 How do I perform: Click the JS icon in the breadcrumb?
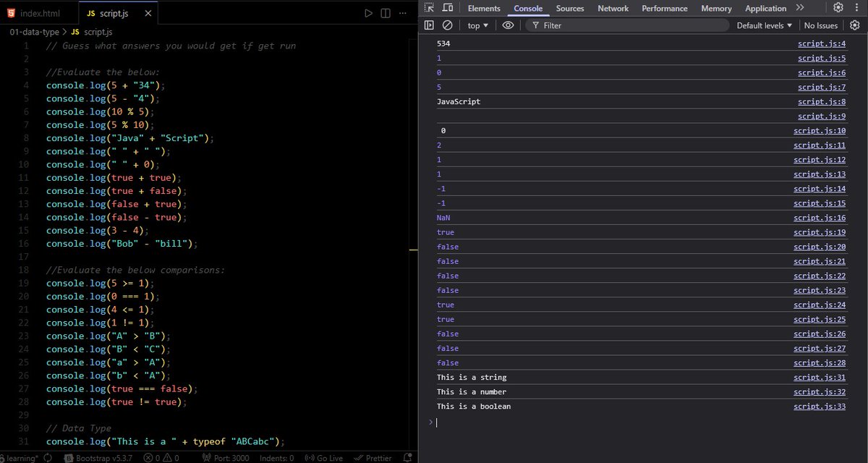(x=75, y=32)
